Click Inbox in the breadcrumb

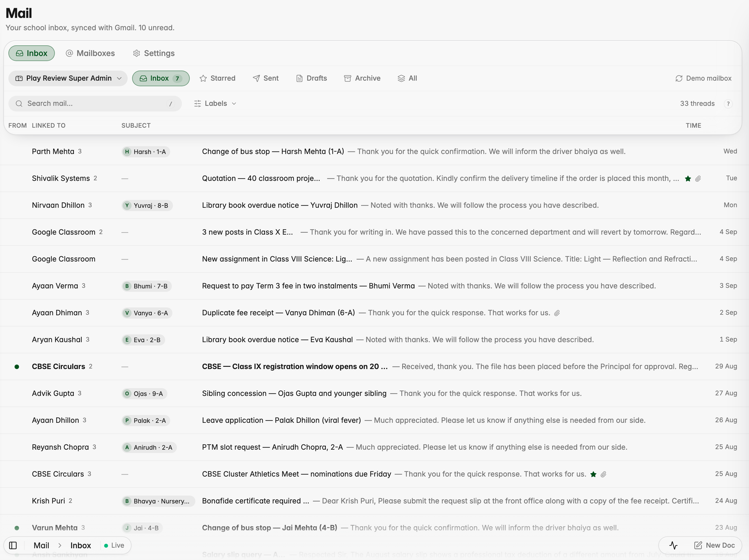point(81,545)
